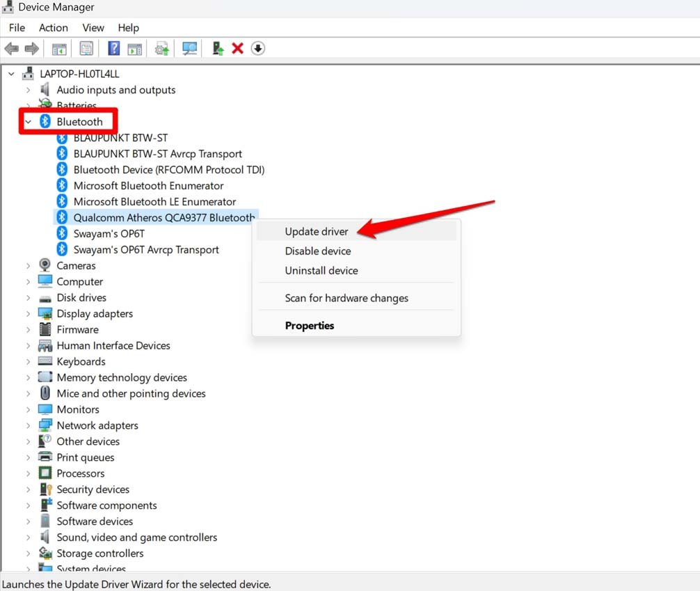This screenshot has height=591, width=700.
Task: Click the Human Interface Devices icon
Action: point(45,345)
